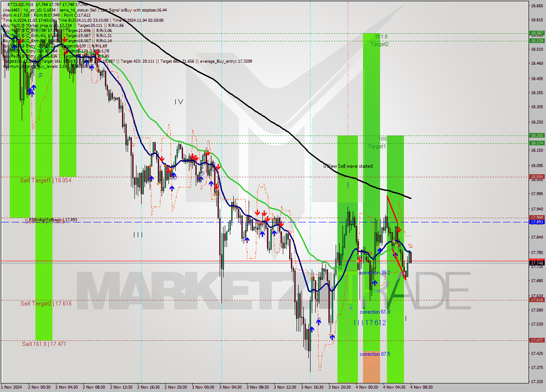Image resolution: width=546 pixels, height=392 pixels.
Task: Select the 'correction 61.8' label
Action: pyautogui.click(x=375, y=312)
